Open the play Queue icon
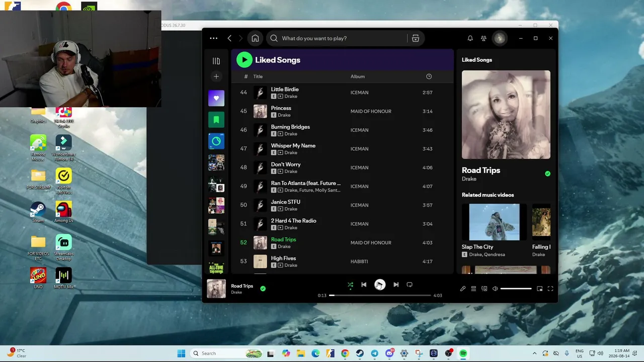This screenshot has height=362, width=644. click(x=473, y=289)
